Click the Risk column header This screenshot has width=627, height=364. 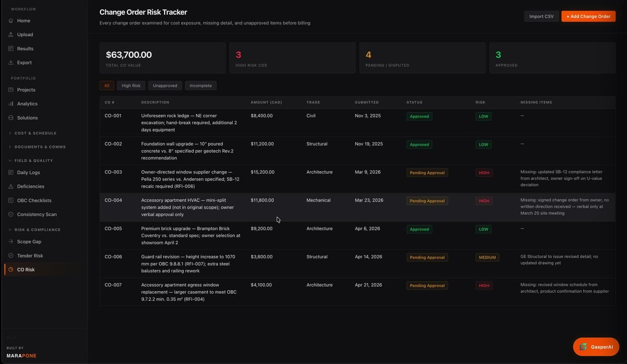click(x=480, y=102)
